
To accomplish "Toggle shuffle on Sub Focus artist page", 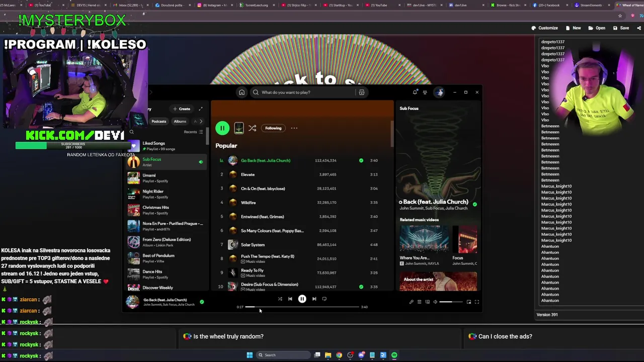I will tap(252, 128).
